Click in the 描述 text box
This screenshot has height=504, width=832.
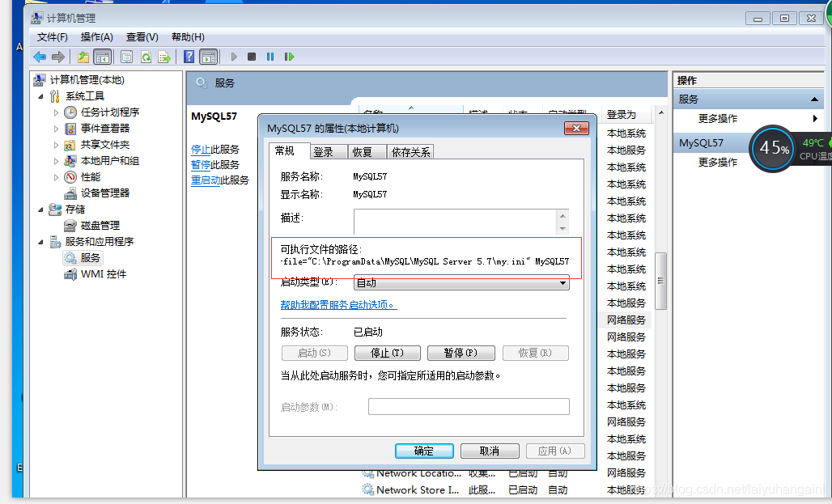point(456,222)
